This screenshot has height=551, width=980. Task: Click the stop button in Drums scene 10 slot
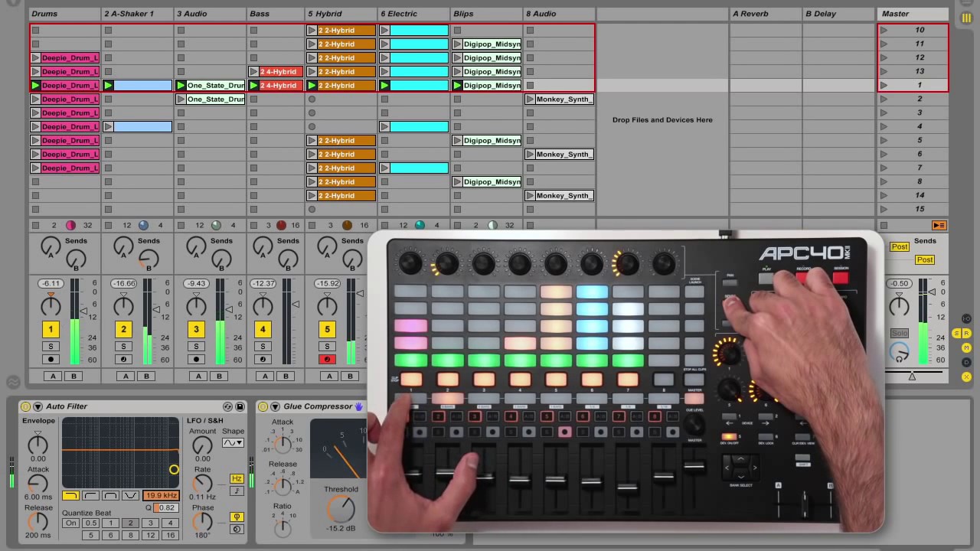click(36, 31)
